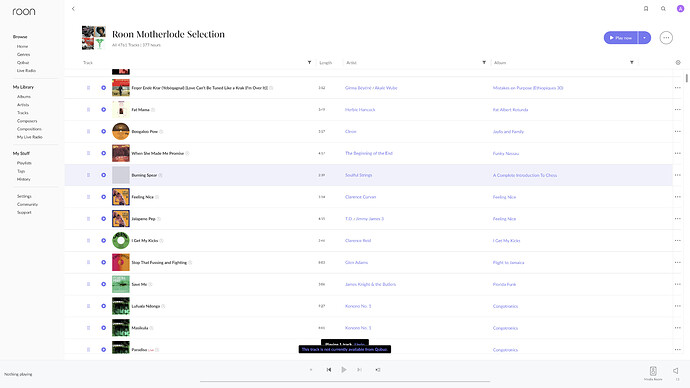The height and width of the screenshot is (388, 690).
Task: Click the playback progress bar
Action: pos(345,381)
